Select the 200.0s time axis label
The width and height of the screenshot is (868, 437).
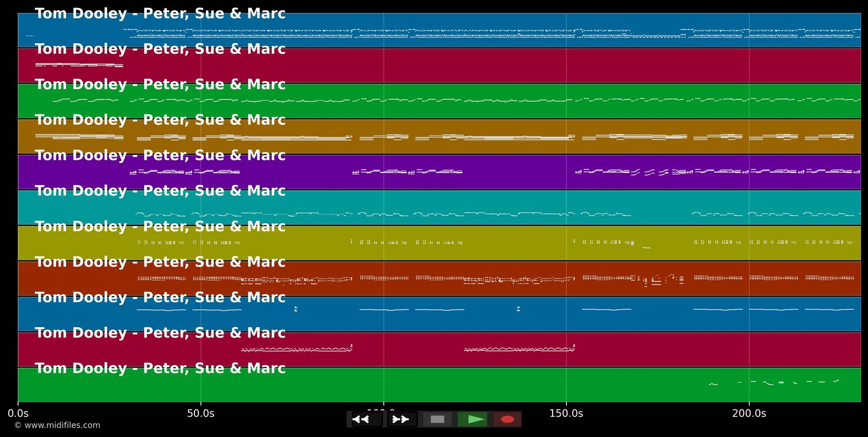(749, 413)
